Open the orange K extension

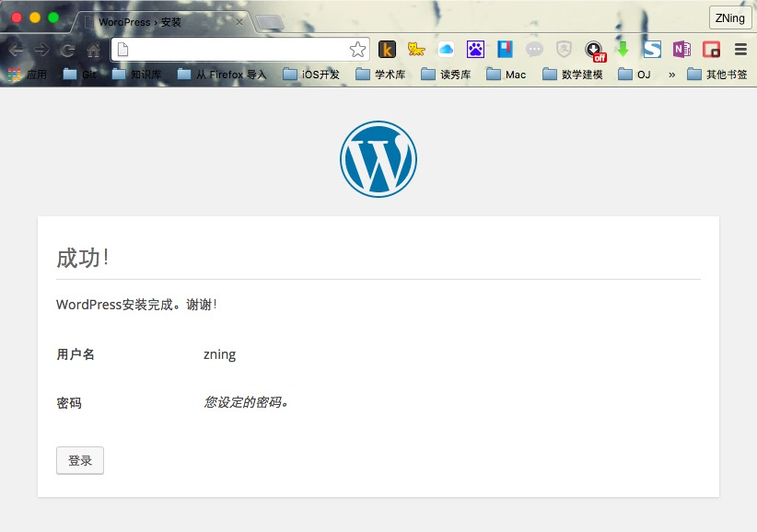(387, 49)
